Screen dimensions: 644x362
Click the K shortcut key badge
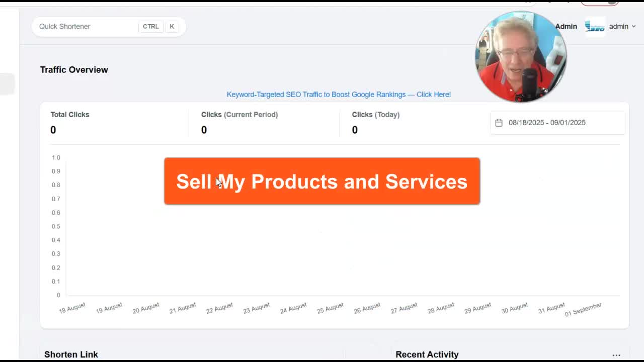coord(172,27)
